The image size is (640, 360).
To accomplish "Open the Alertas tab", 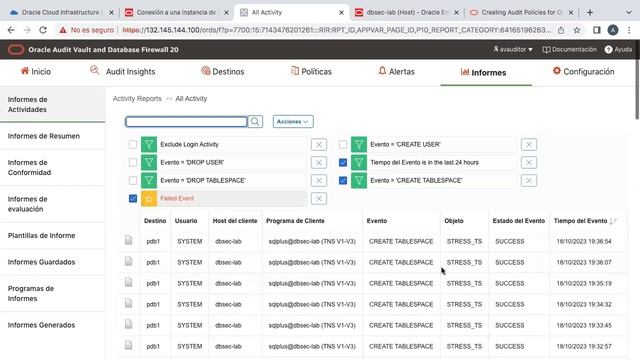I will coord(396,72).
